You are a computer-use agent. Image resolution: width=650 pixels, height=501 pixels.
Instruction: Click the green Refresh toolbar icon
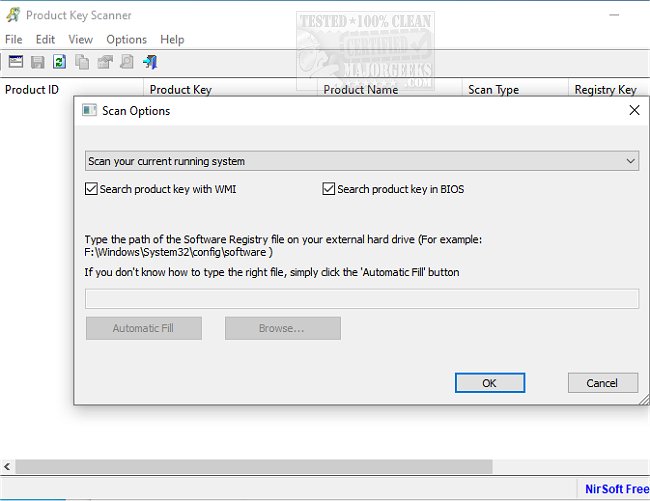point(59,62)
